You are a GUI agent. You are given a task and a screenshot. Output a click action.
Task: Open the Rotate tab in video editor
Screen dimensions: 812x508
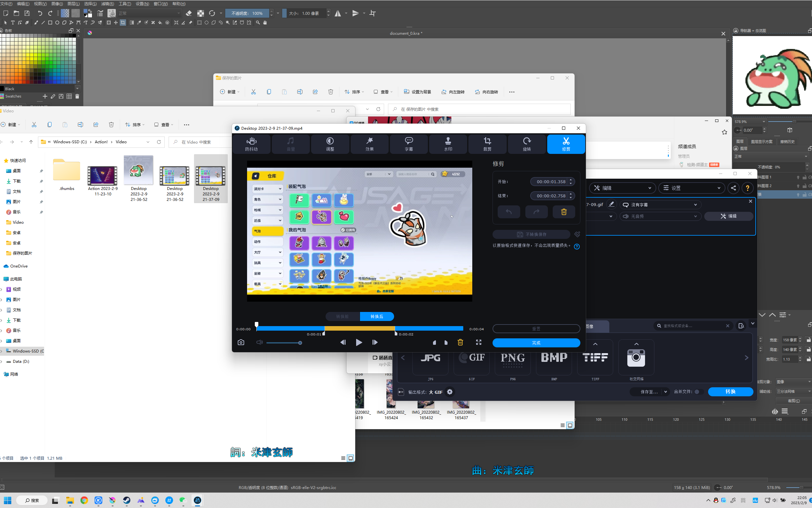pos(527,144)
